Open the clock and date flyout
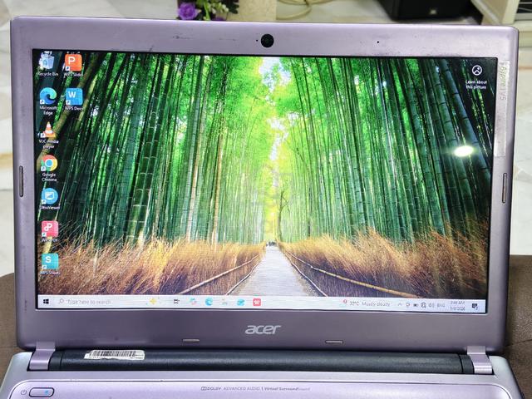Viewport: 532px width, 399px height. point(457,305)
